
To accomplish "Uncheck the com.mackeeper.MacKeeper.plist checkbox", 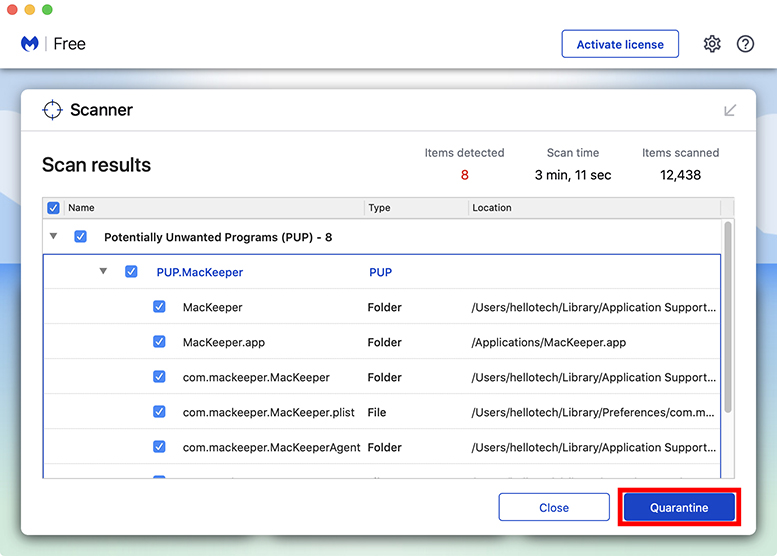I will click(x=159, y=412).
